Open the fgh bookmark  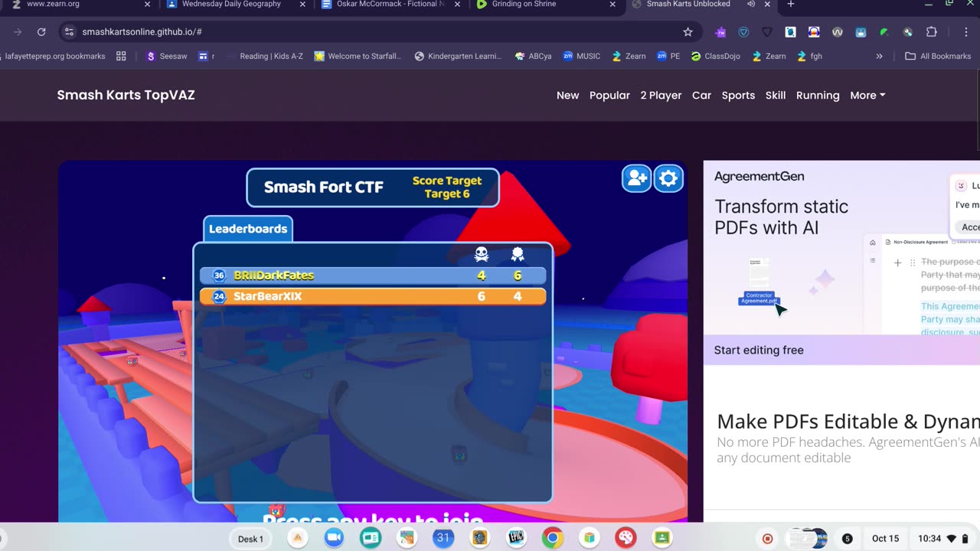coord(809,56)
